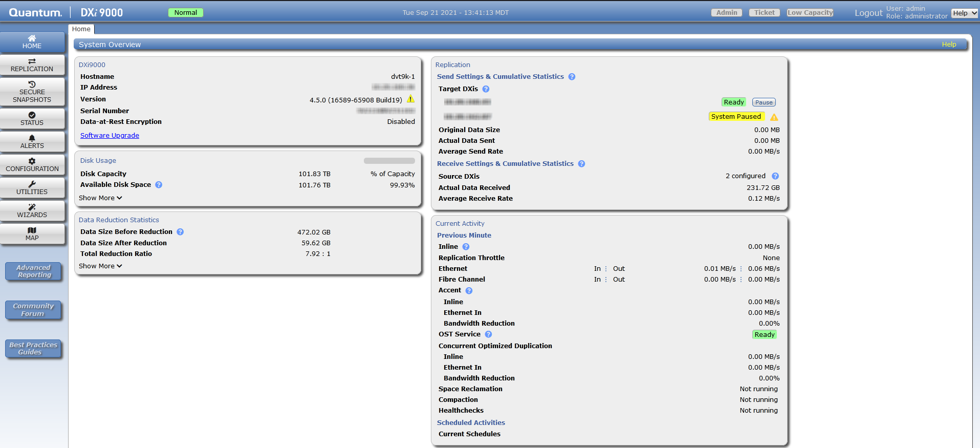Open the Alerts sidebar section
This screenshot has height=448, width=980.
click(x=32, y=142)
